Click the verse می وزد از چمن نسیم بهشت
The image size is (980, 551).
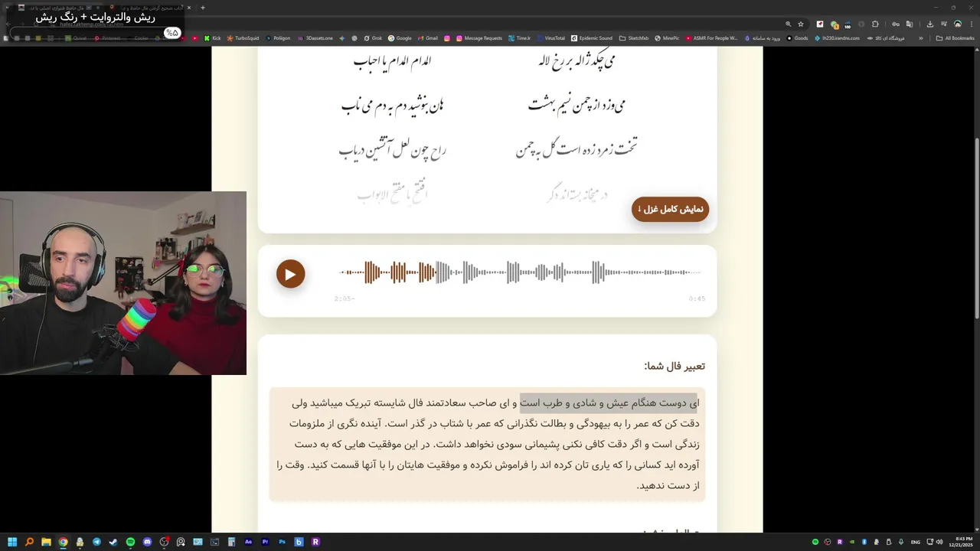pyautogui.click(x=577, y=106)
